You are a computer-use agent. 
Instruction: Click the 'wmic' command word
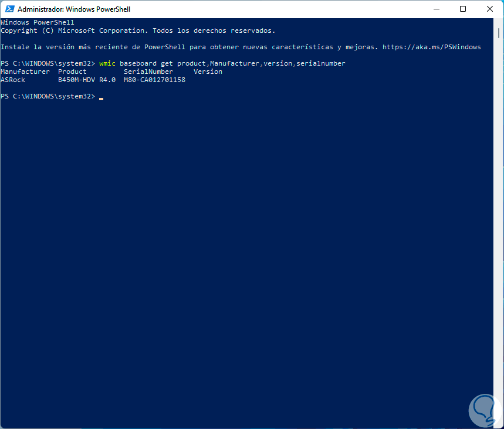107,63
